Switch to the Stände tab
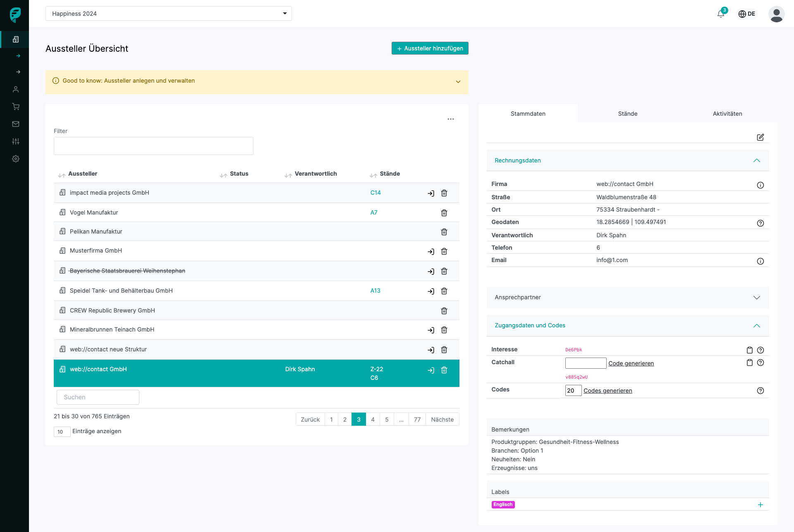 (x=627, y=114)
